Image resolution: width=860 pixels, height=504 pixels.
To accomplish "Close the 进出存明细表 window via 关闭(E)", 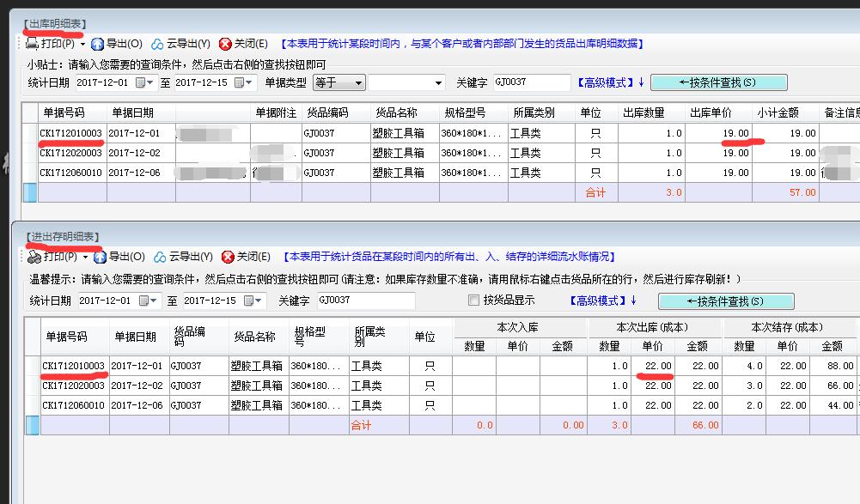I will click(x=245, y=257).
